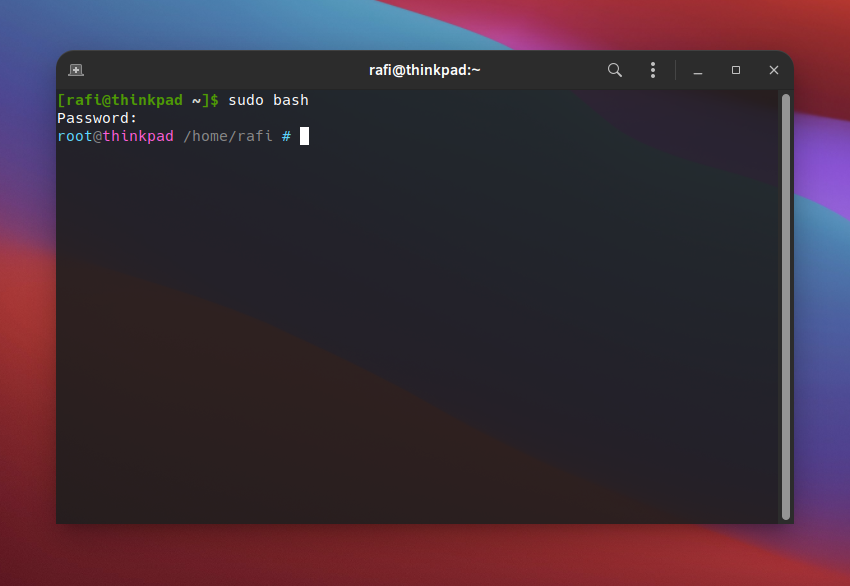Maximize the terminal window

[x=736, y=70]
